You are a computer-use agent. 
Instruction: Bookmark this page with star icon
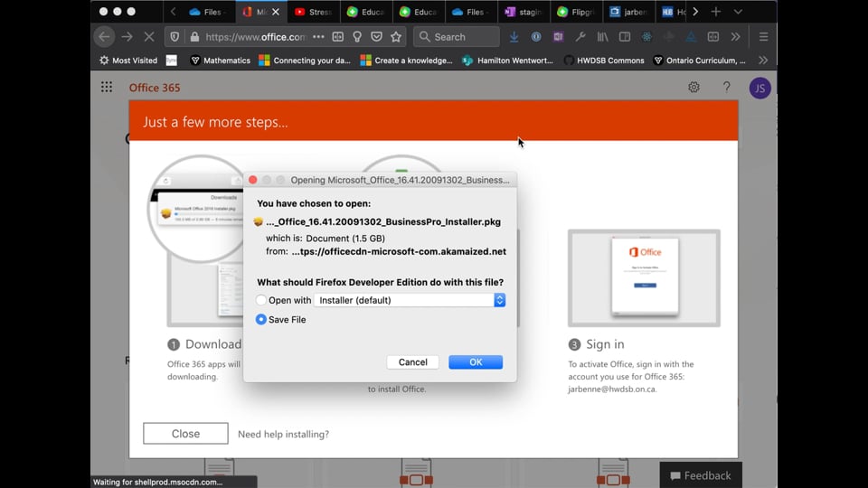(x=396, y=37)
